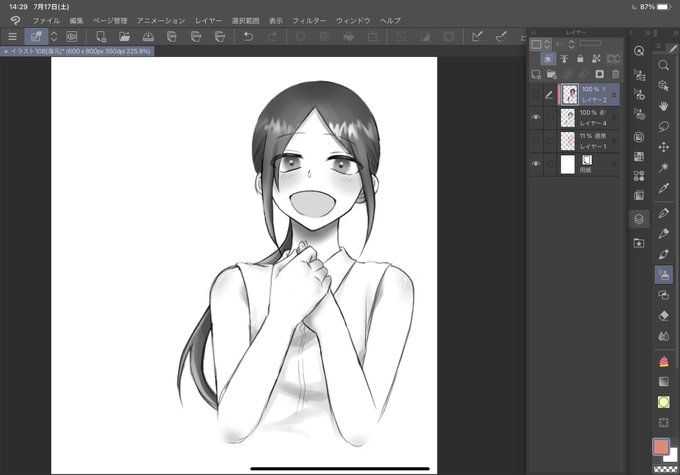Create a New Raster Layer

(536, 75)
